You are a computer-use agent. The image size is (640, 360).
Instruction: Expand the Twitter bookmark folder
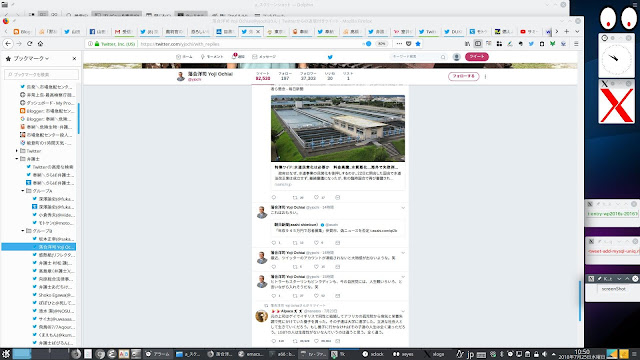point(17,151)
